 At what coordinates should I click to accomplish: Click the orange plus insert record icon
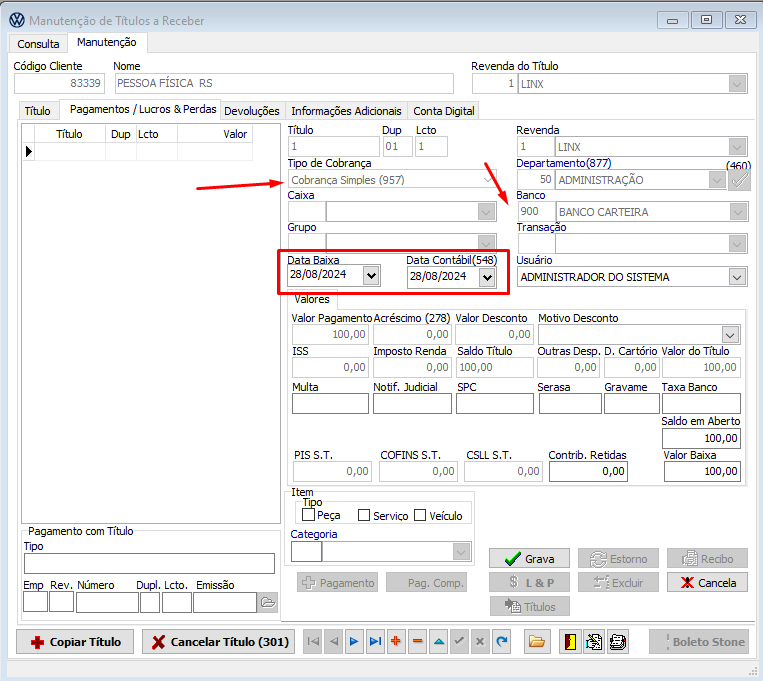tap(396, 642)
